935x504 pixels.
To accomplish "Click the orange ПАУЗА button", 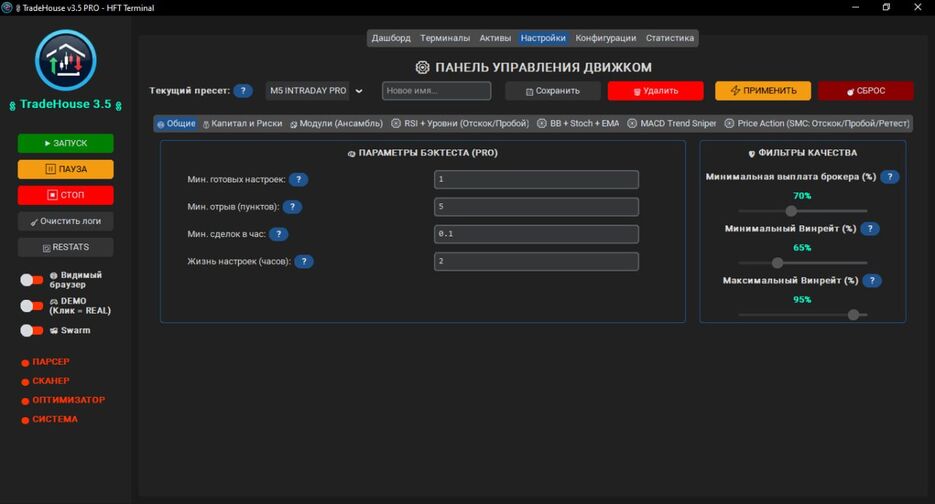I will [x=66, y=169].
